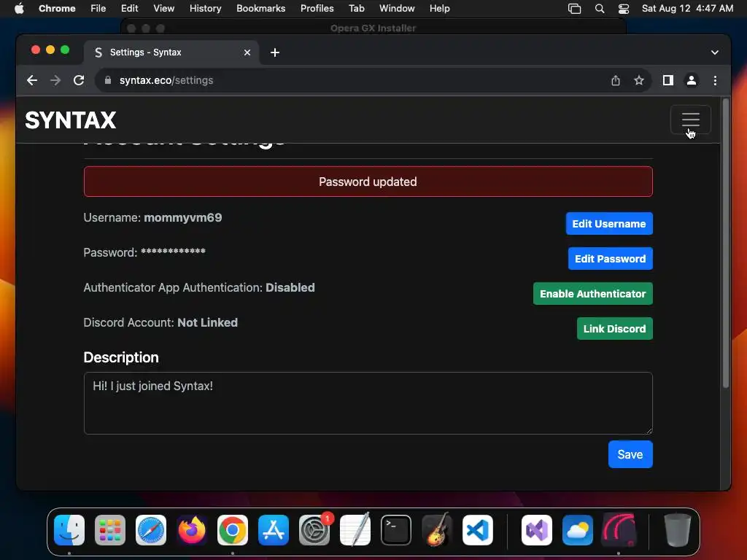
Task: Open Control Center in menu bar
Action: (x=624, y=9)
